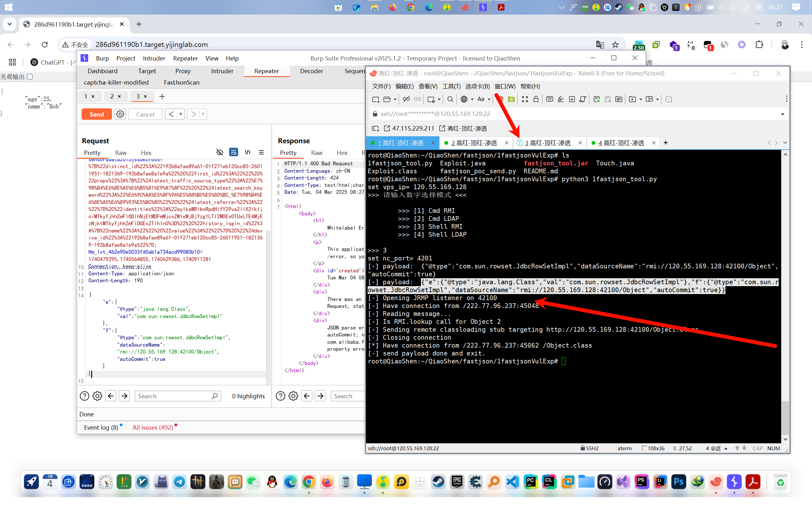Screen dimensions: 812x507
Task: Open the Xshell 工具(T) menu
Action: pos(451,87)
